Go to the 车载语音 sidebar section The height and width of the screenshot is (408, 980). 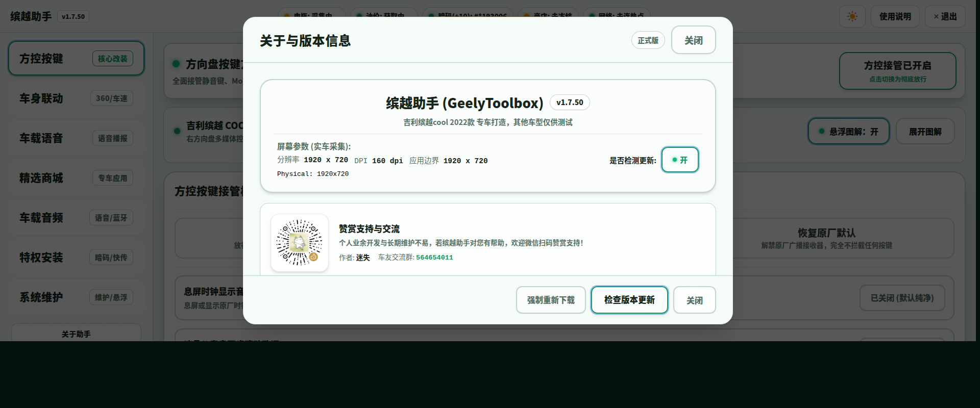click(x=76, y=138)
